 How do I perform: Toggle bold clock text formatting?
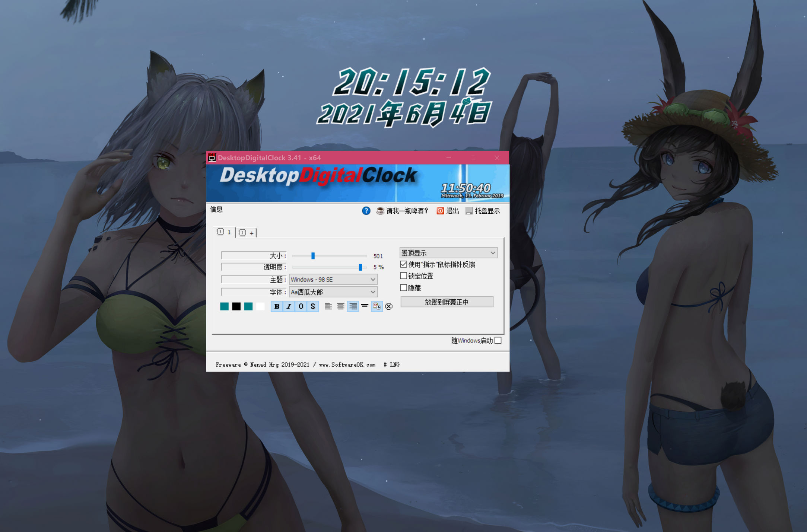(x=277, y=306)
